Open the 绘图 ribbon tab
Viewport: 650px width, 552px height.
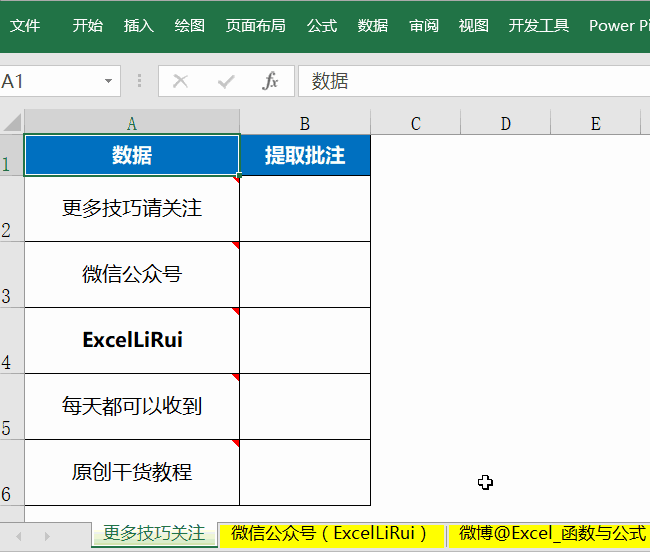pos(189,26)
